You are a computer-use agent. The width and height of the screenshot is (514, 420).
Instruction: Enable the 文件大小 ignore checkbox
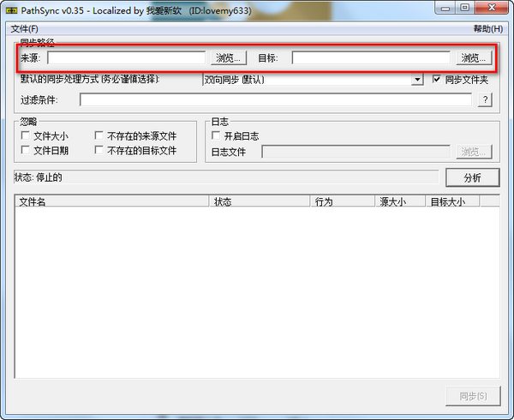(26, 136)
